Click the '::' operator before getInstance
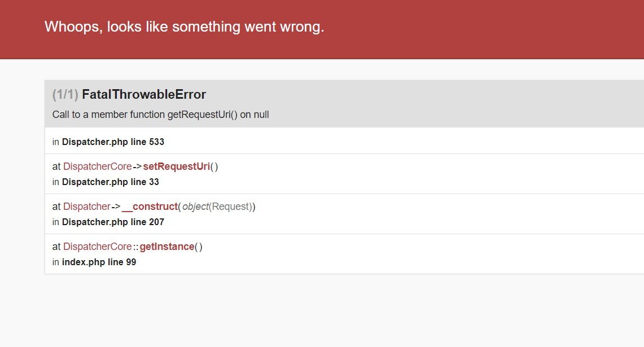This screenshot has width=644, height=347. tap(135, 247)
